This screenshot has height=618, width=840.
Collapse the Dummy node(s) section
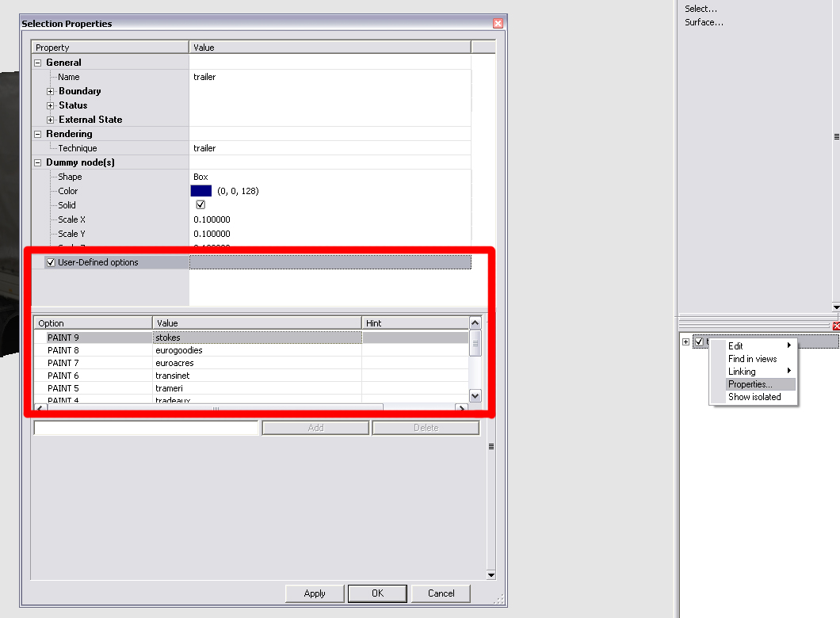(37, 162)
